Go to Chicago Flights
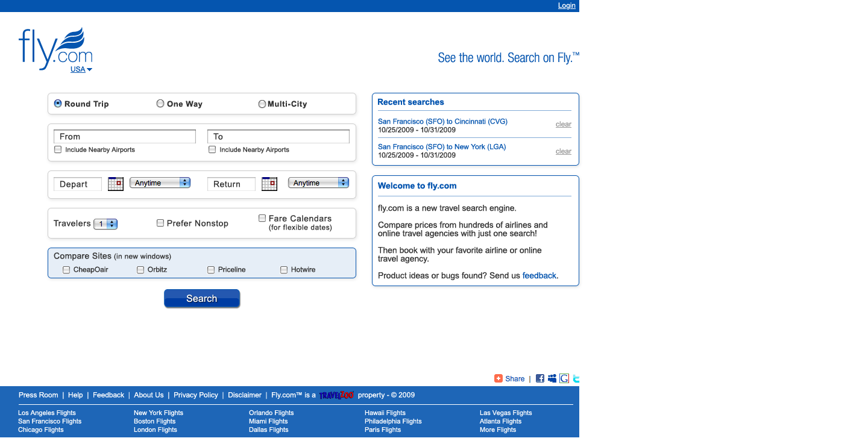Viewport: 868px width, 447px height. [x=41, y=430]
